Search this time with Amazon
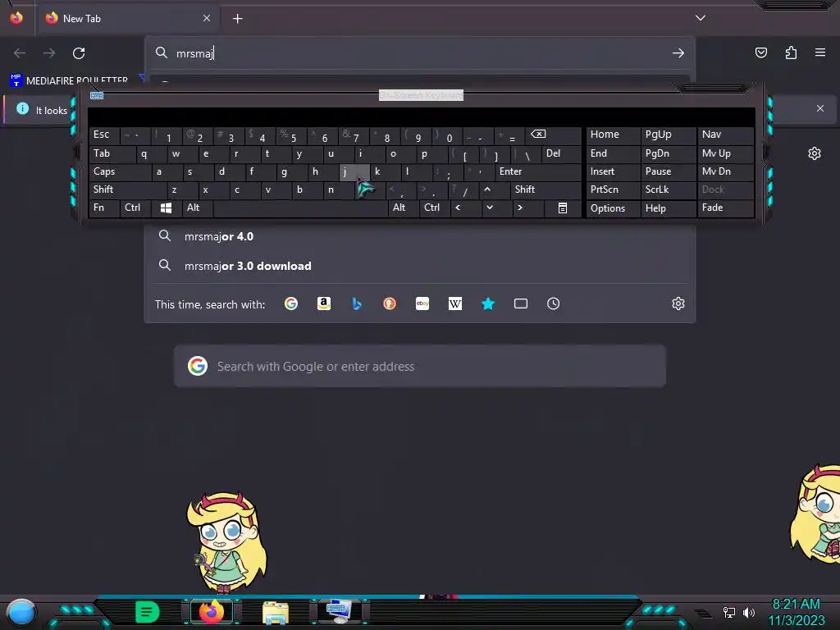840x630 pixels. (323, 304)
